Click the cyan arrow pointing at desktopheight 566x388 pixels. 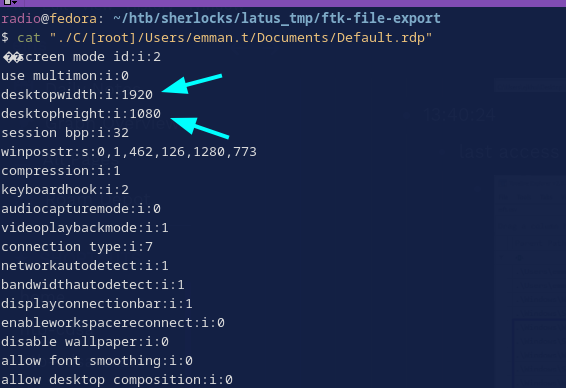[200, 128]
